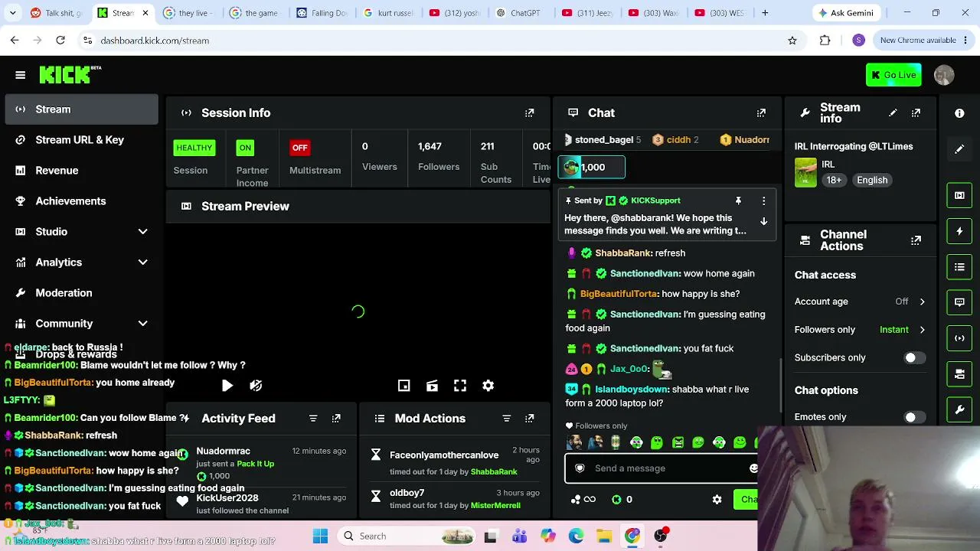Pop out the Session Info panel
This screenshot has height=551, width=980.
pyautogui.click(x=529, y=112)
